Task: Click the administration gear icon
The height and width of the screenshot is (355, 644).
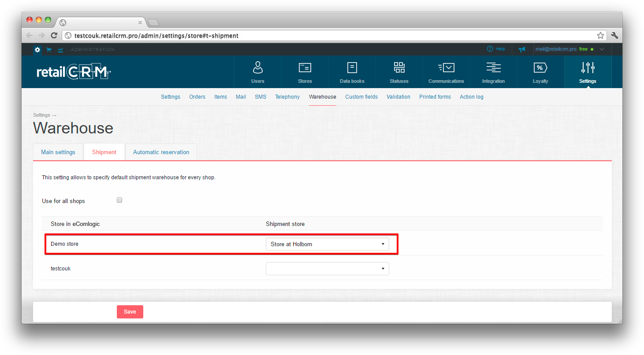Action: [37, 49]
